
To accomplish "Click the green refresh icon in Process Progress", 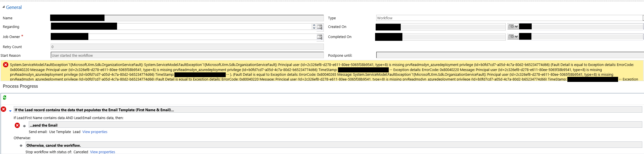I will pyautogui.click(x=4, y=98).
